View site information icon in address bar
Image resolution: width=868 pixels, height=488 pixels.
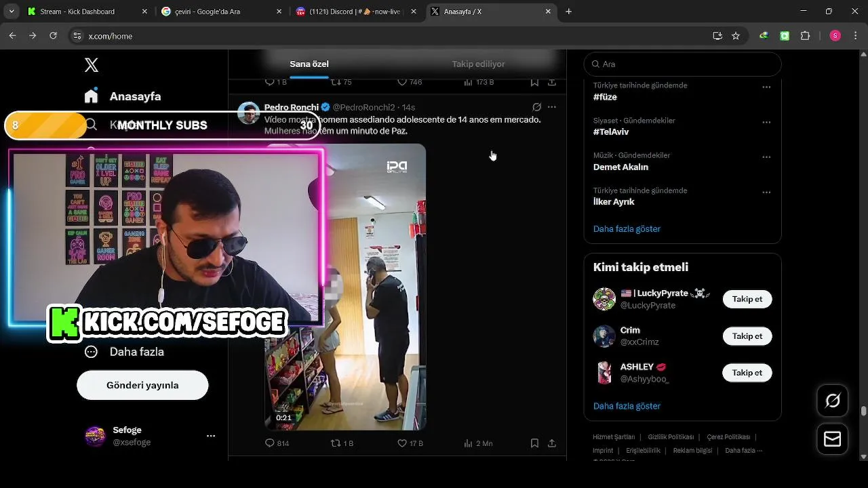click(x=77, y=36)
